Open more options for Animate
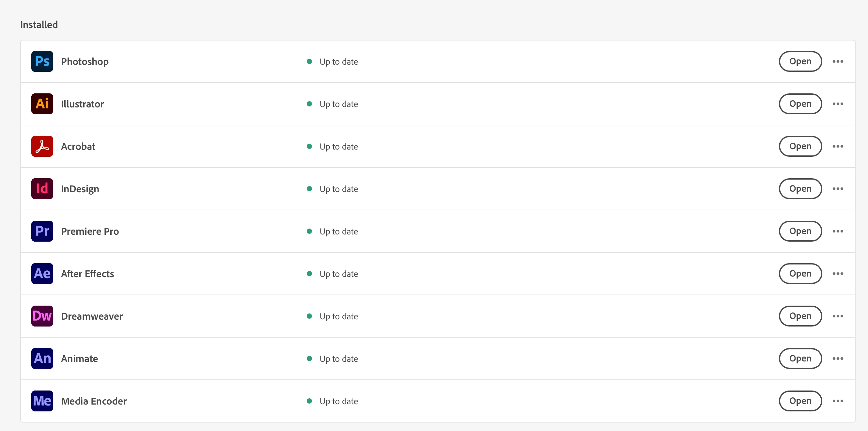Image resolution: width=868 pixels, height=431 pixels. [x=838, y=359]
